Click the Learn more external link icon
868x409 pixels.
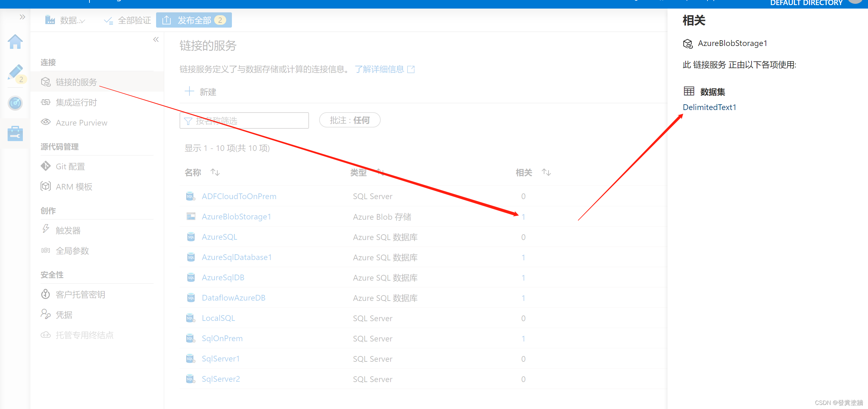pos(411,70)
